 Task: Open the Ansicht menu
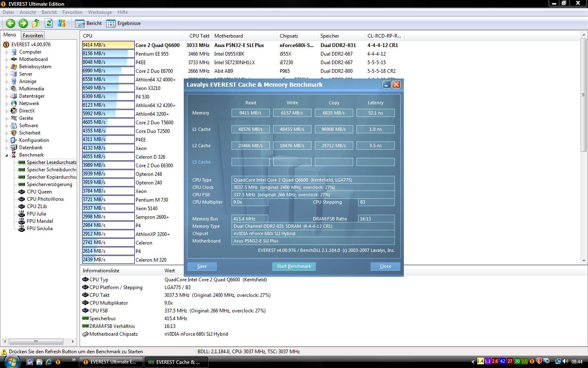(28, 12)
